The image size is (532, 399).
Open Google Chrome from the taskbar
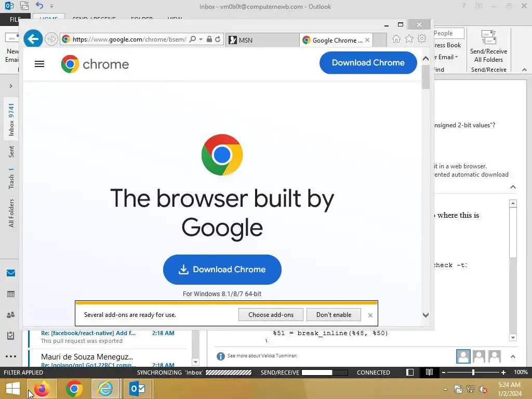74,389
